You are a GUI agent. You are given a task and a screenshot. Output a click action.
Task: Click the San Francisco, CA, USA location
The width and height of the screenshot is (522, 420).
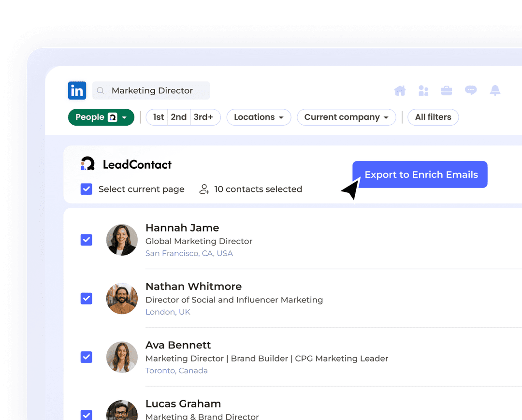pos(189,253)
